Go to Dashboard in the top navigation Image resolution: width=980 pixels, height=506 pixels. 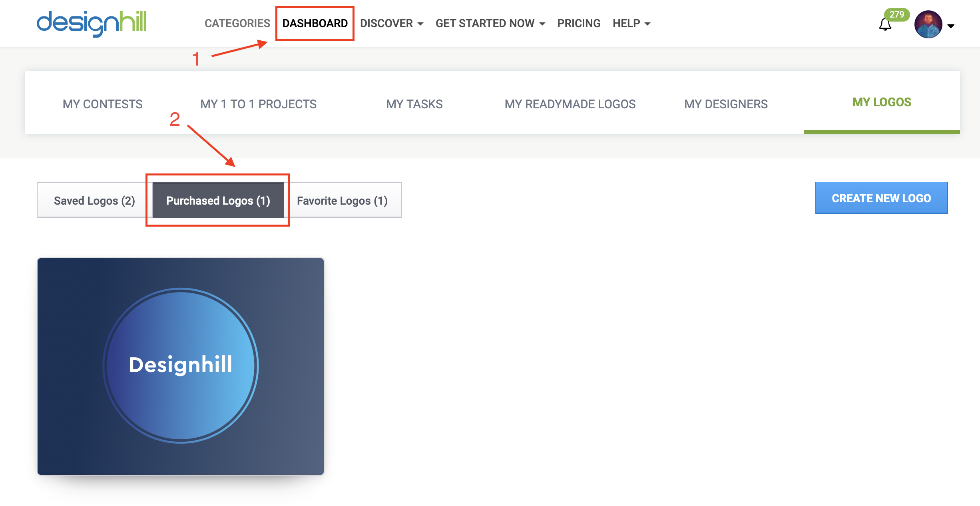pyautogui.click(x=315, y=23)
